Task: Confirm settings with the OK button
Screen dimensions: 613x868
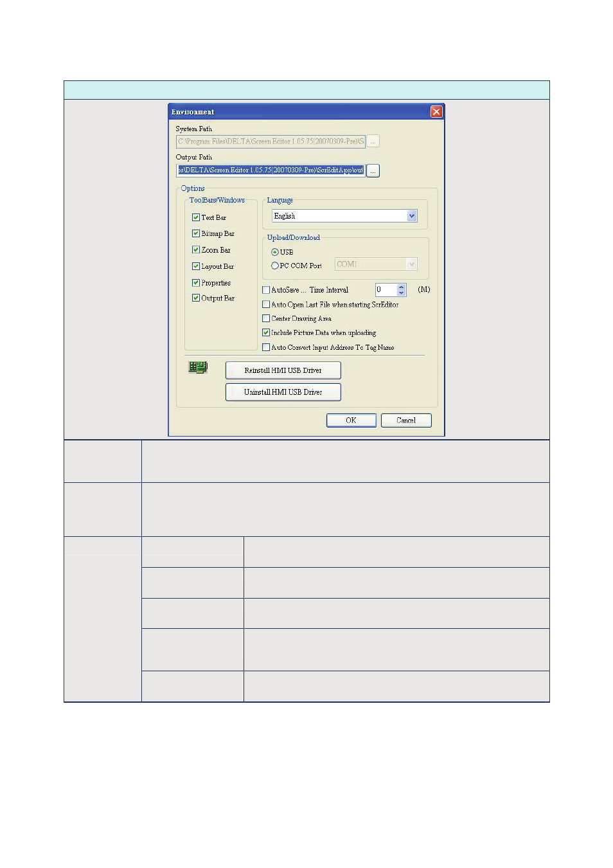Action: [x=351, y=420]
